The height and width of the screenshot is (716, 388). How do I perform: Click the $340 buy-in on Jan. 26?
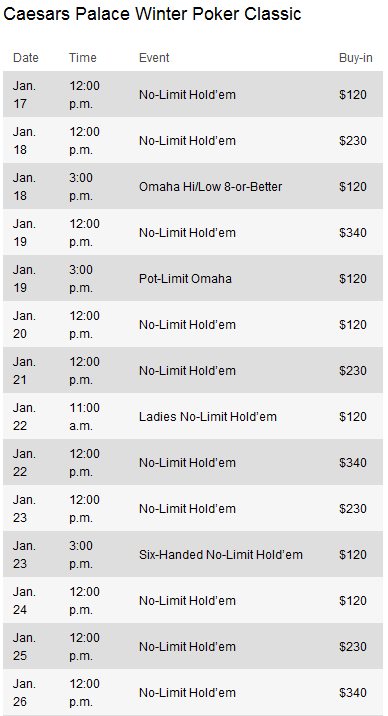click(x=353, y=693)
